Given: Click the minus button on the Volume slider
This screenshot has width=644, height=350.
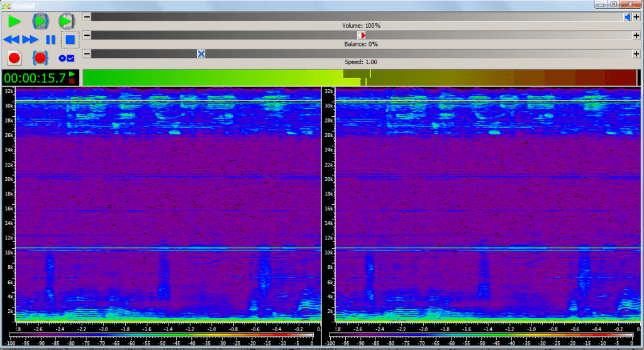Looking at the screenshot, I should pos(87,17).
